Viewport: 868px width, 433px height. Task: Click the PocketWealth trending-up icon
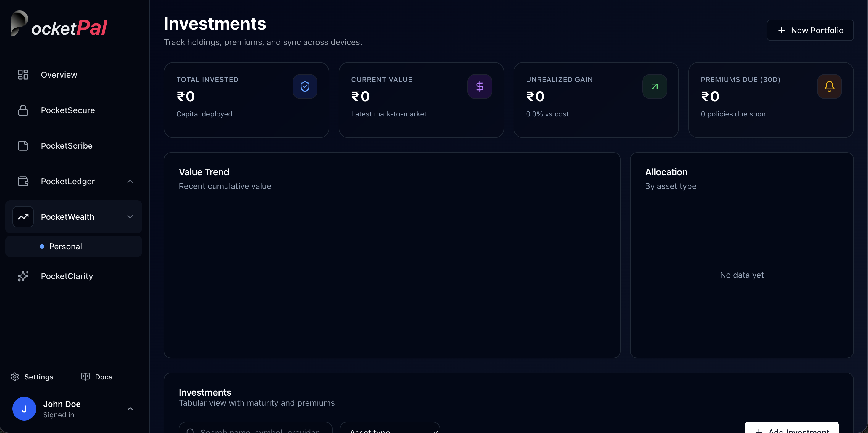coord(23,217)
